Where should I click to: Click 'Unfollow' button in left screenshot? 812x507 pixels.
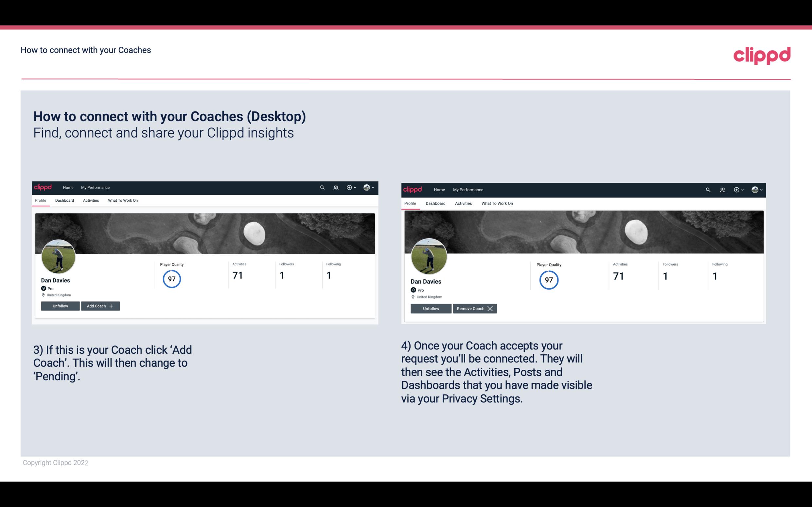pyautogui.click(x=60, y=306)
